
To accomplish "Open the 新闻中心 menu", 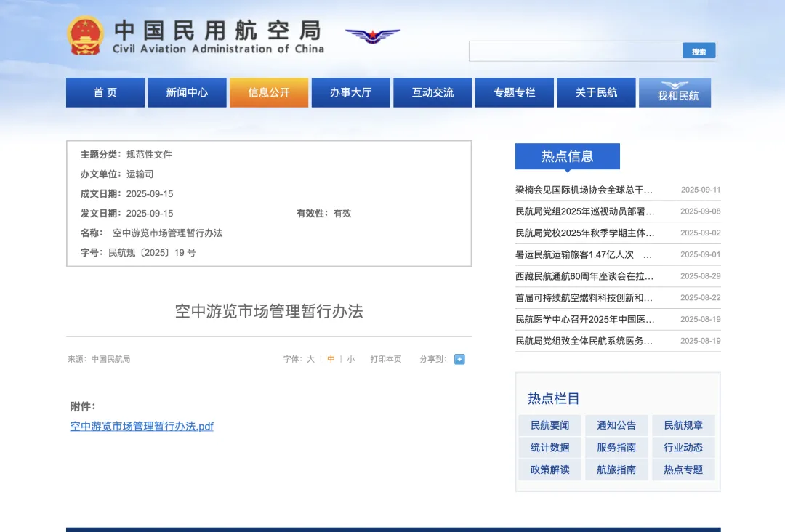I will (187, 92).
